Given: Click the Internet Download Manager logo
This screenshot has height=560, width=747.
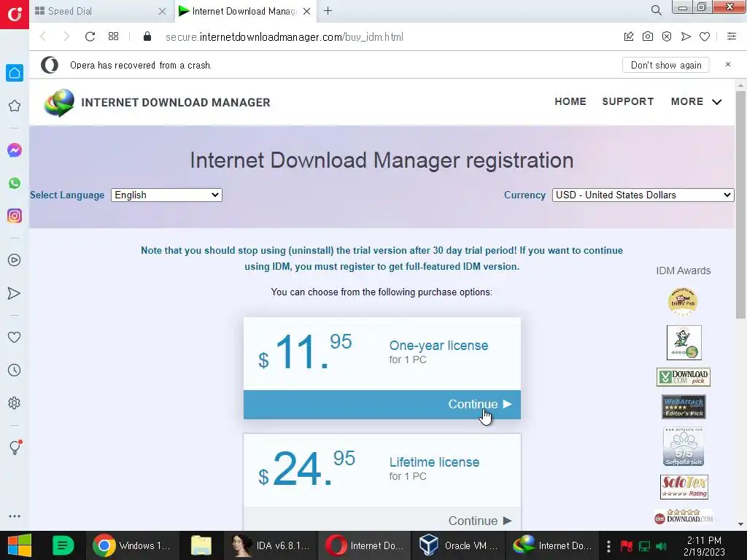Looking at the screenshot, I should pos(157,102).
